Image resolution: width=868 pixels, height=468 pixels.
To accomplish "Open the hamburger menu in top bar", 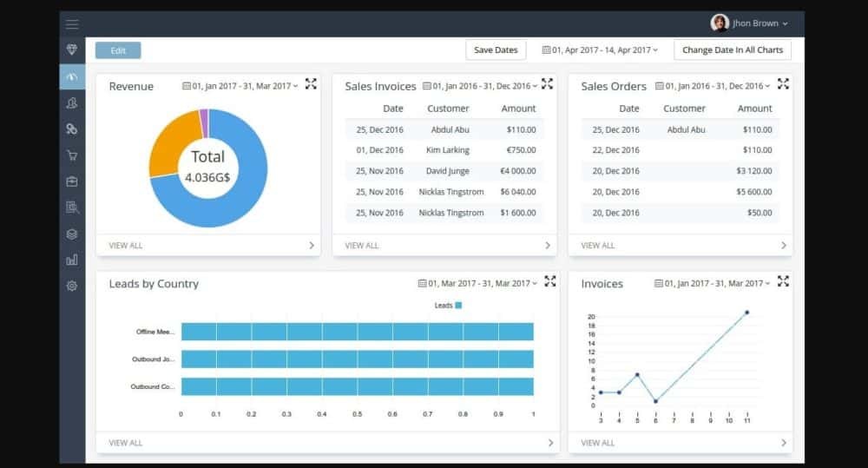I will (72, 24).
